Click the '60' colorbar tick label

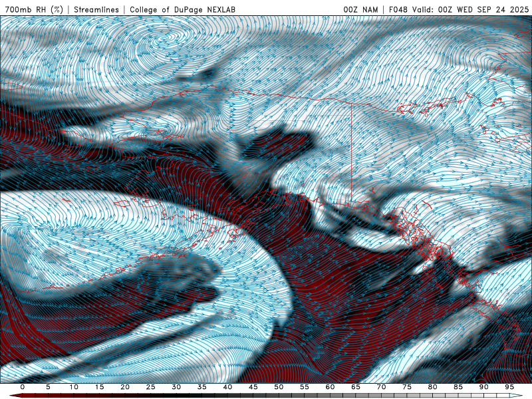click(330, 387)
